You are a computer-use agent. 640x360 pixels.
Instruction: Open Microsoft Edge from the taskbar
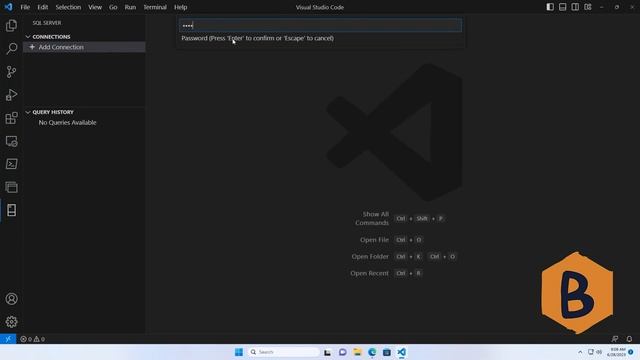pyautogui.click(x=372, y=352)
